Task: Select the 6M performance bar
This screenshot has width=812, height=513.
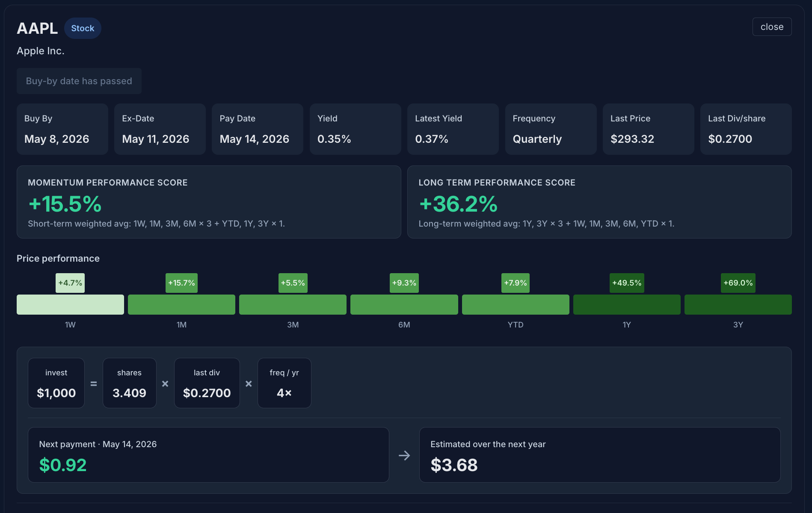Action: click(404, 304)
